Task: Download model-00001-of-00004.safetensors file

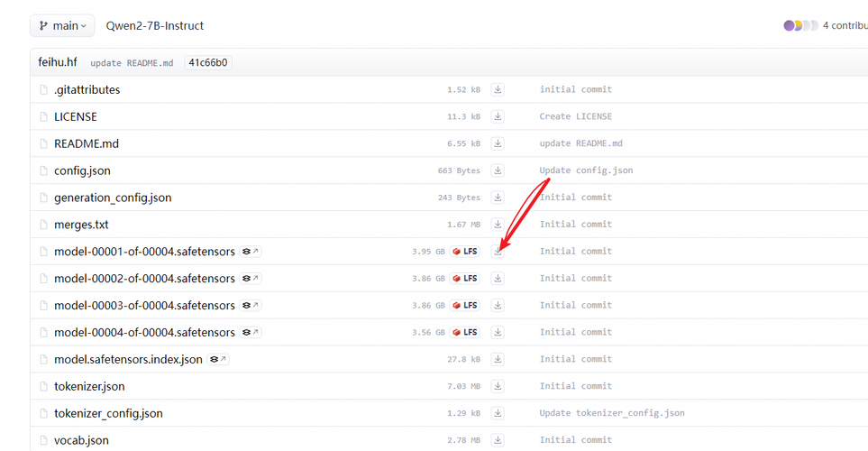Action: coord(498,252)
